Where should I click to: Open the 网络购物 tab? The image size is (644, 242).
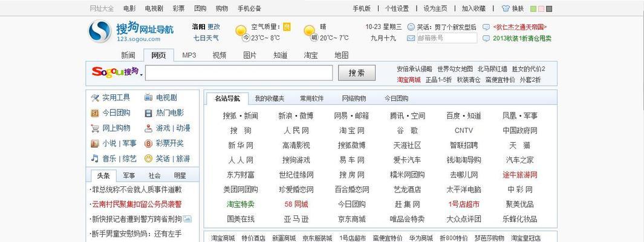pyautogui.click(x=354, y=99)
